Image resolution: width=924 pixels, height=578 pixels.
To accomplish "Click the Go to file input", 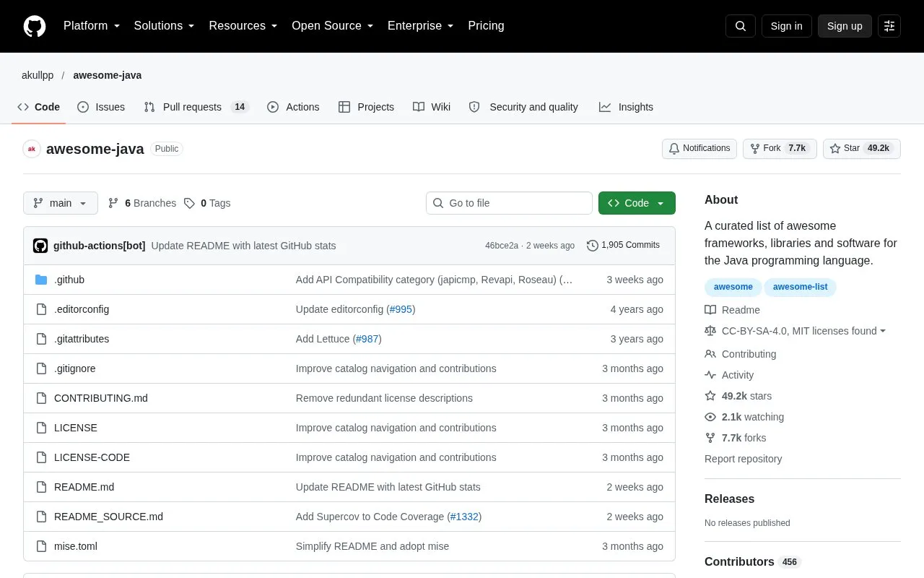I will pyautogui.click(x=509, y=203).
